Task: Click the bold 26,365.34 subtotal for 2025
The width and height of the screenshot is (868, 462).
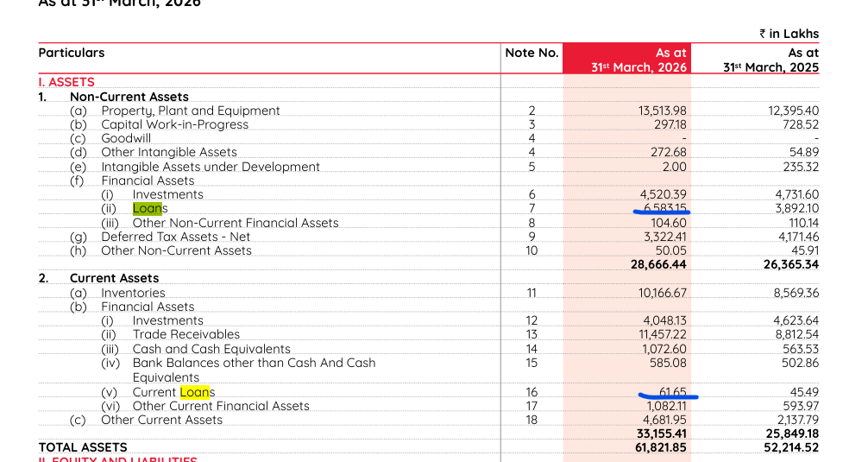Action: [791, 265]
